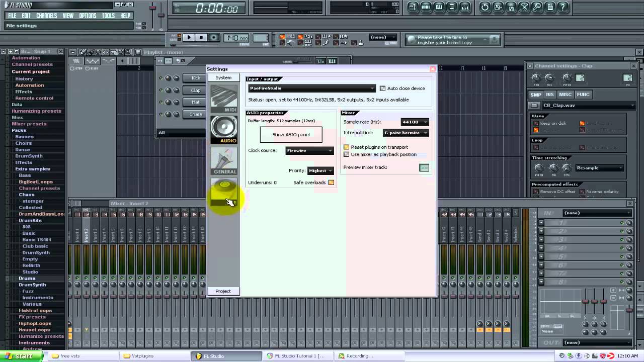This screenshot has width=644, height=362.
Task: Select the Playlist paint brush tool
Action: point(91,52)
